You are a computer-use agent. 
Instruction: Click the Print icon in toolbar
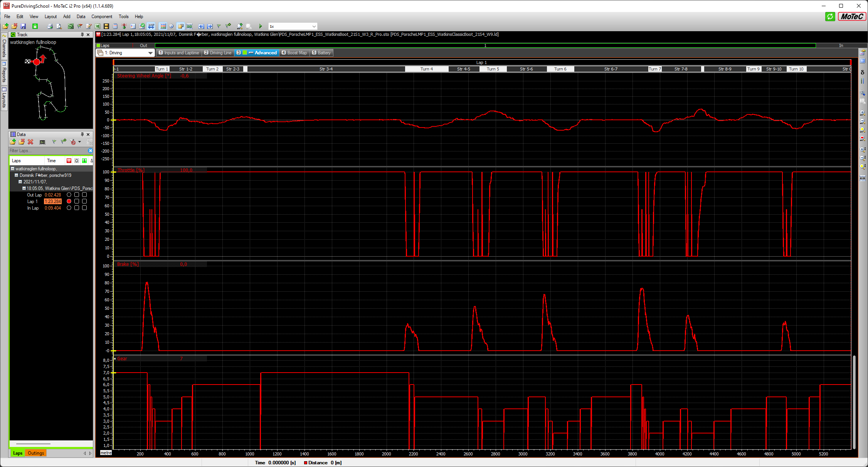(50, 26)
